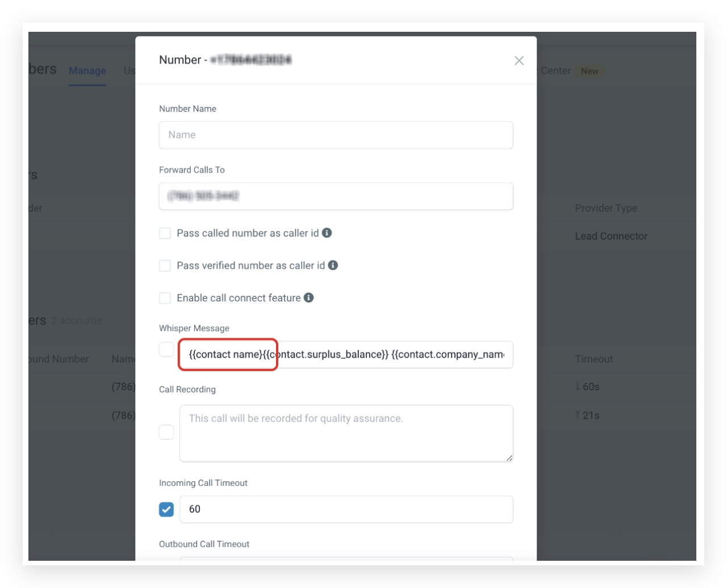Open the tooltip icon for "Pass verified number as caller id"
This screenshot has width=727, height=588.
pos(334,265)
